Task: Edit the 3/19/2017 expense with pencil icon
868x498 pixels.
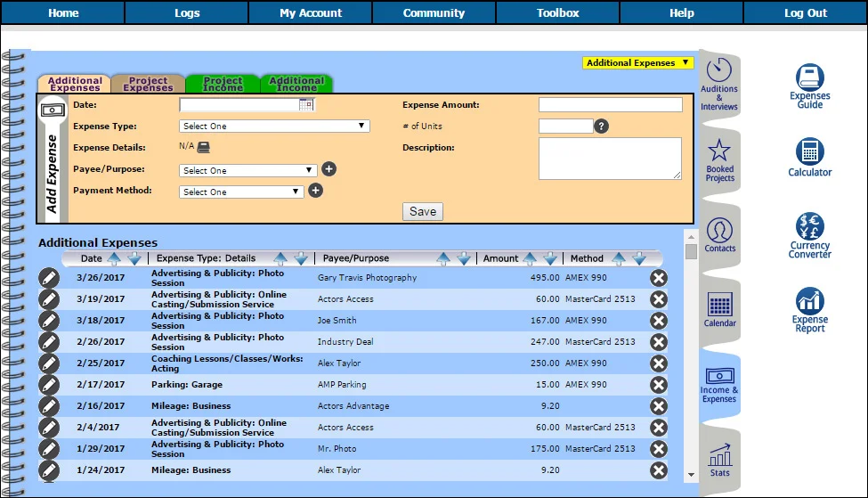Action: pyautogui.click(x=49, y=299)
